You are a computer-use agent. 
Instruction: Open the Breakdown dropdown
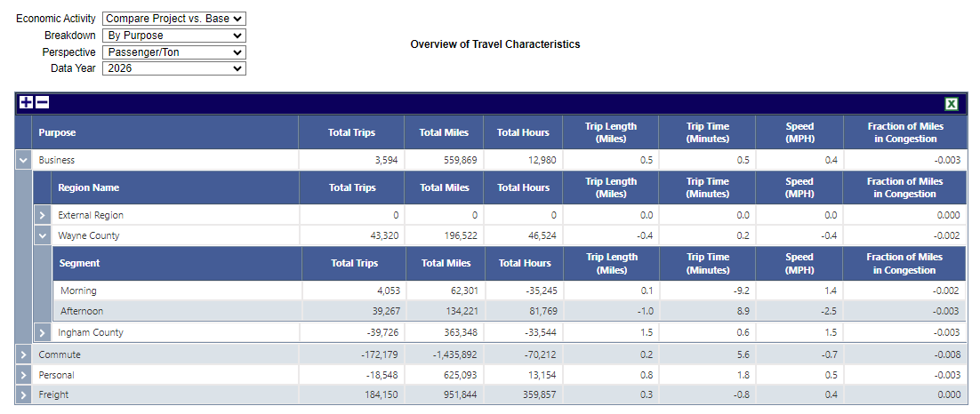[x=173, y=36]
